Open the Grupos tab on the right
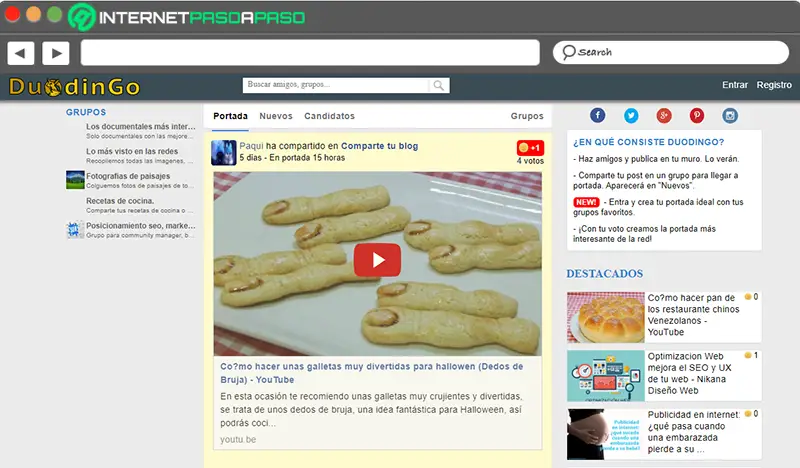800x468 pixels. (x=527, y=116)
